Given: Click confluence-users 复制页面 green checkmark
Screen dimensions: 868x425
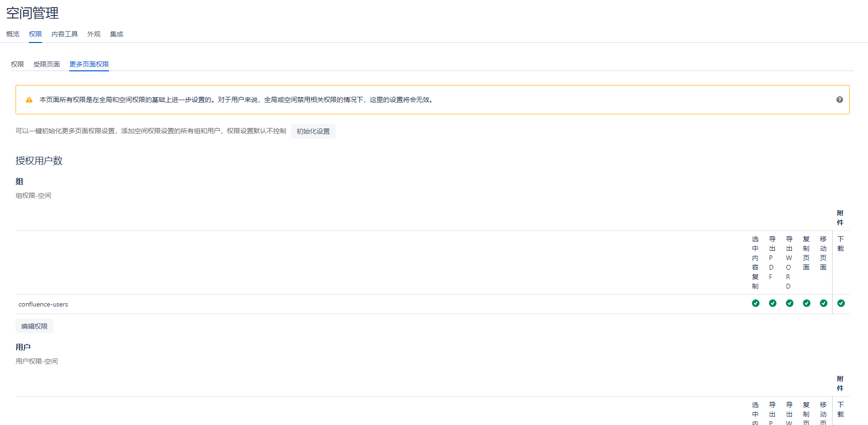Looking at the screenshot, I should 806,303.
